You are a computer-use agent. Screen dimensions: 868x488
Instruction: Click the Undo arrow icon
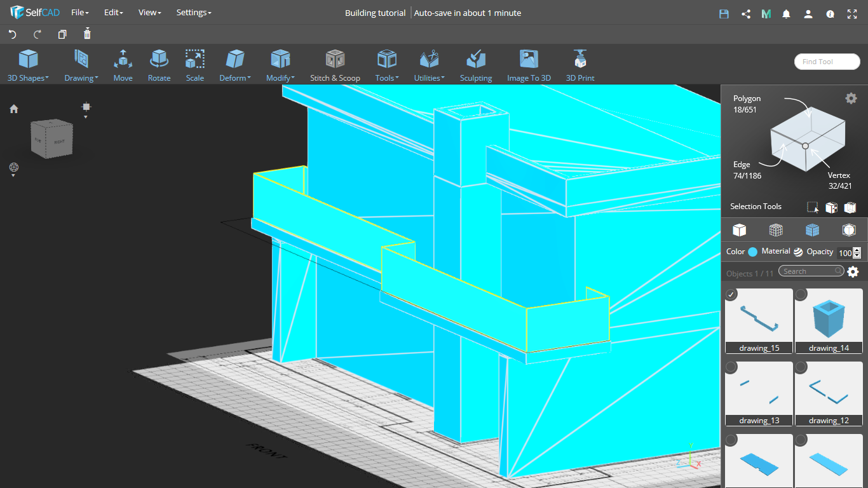tap(12, 34)
